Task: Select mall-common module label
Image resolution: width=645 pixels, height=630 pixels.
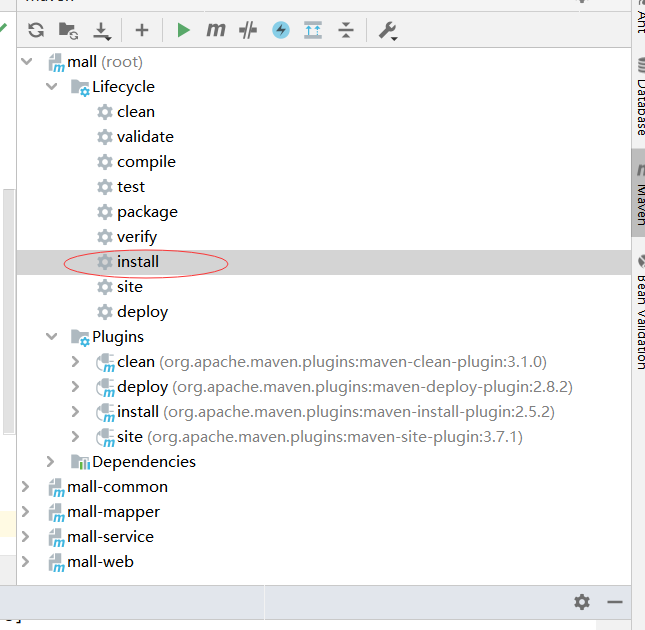Action: point(117,487)
